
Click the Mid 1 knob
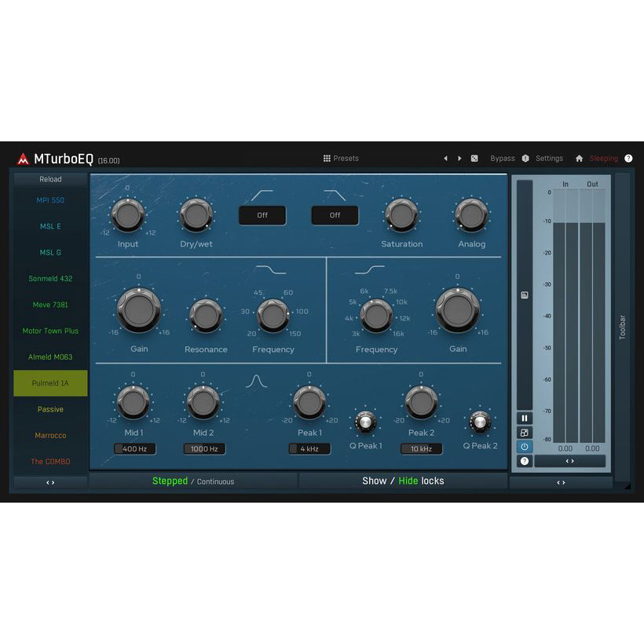133,402
